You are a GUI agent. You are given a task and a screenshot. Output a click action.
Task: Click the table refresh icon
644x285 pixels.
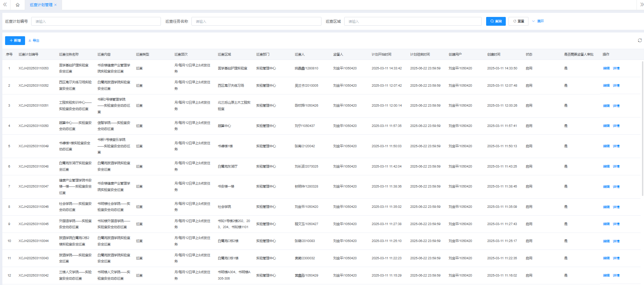[640, 40]
